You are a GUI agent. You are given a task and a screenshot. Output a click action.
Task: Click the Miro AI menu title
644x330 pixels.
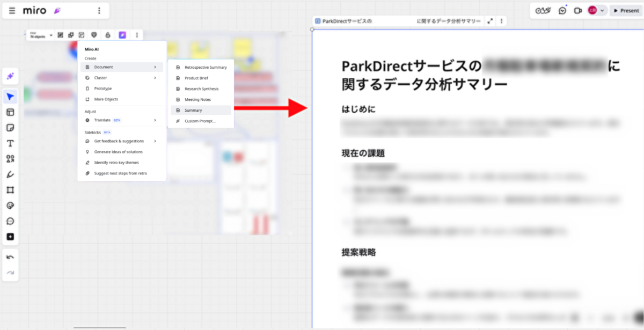[92, 49]
